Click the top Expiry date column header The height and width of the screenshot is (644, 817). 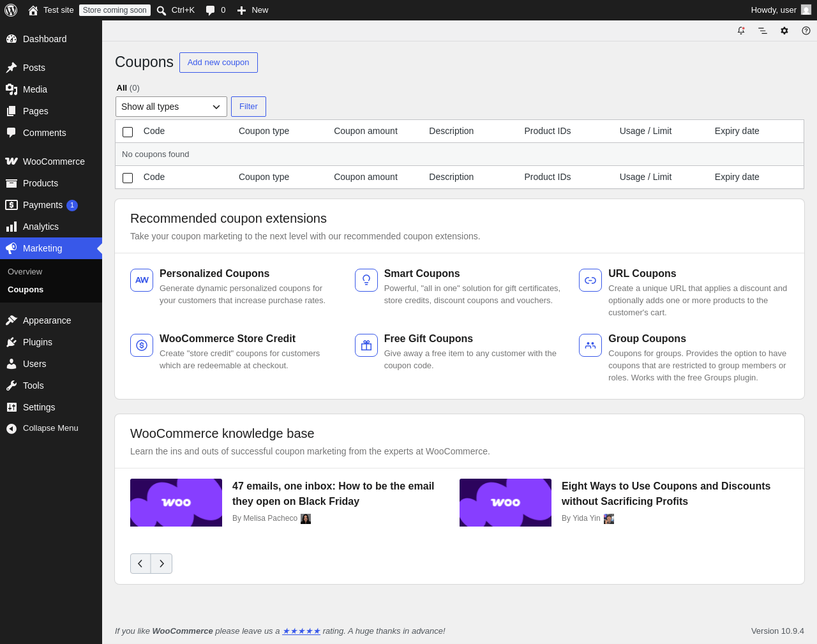coord(737,131)
